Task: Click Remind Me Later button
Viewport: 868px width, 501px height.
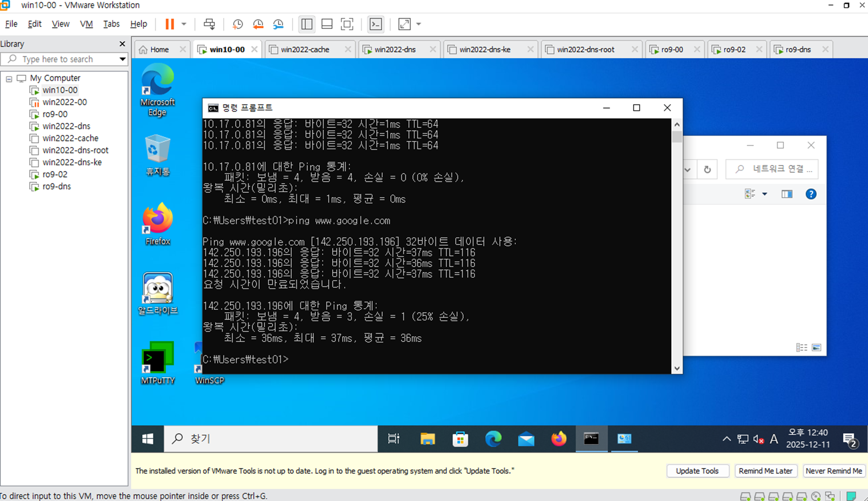Action: click(765, 471)
